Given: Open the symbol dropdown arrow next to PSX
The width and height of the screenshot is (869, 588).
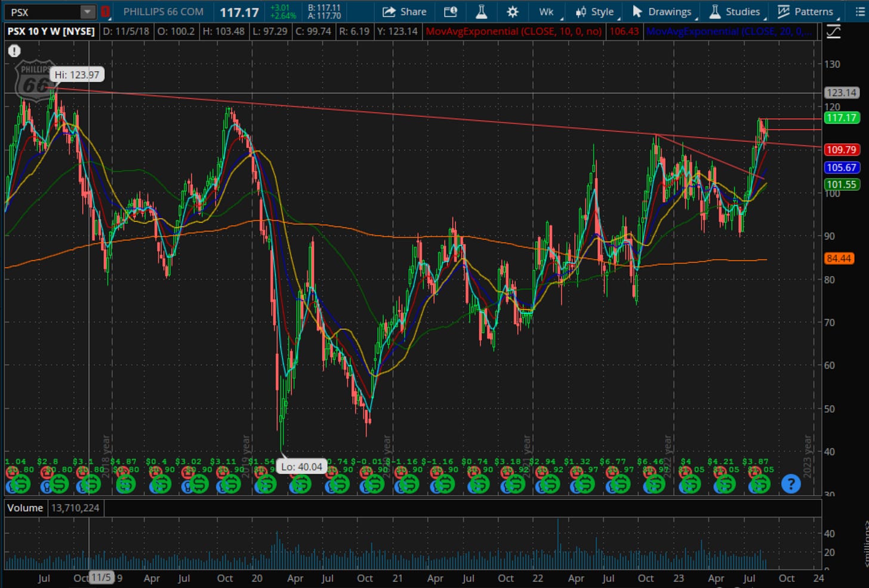Looking at the screenshot, I should 87,12.
